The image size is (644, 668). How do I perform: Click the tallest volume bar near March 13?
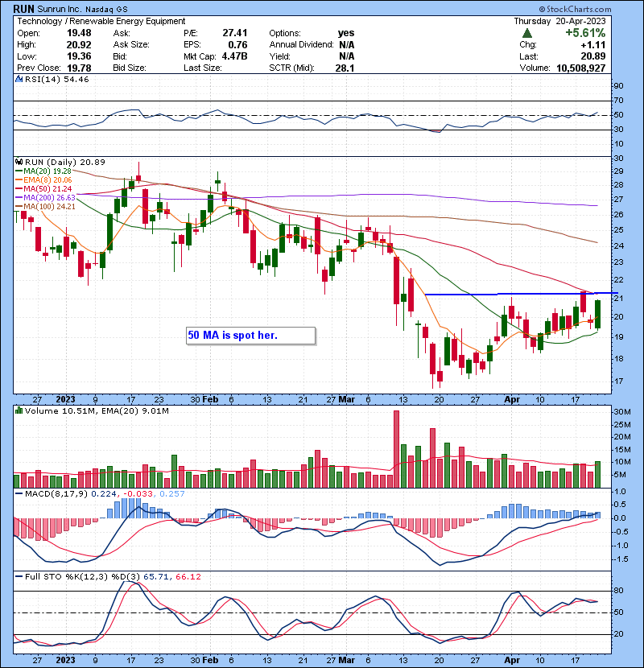pyautogui.click(x=396, y=449)
